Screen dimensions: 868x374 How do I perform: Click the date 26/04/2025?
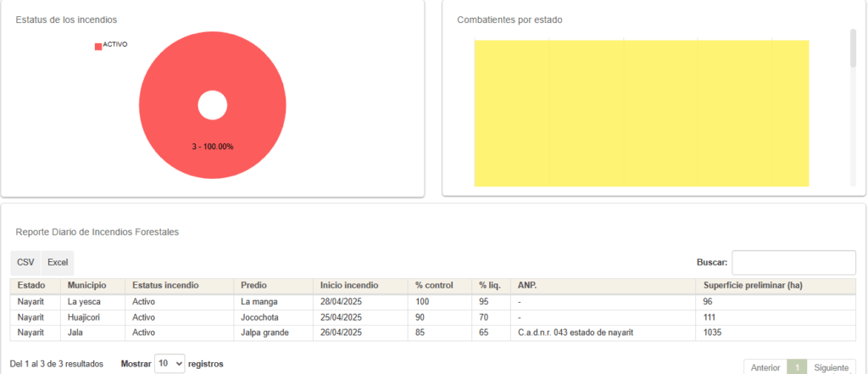pyautogui.click(x=341, y=333)
